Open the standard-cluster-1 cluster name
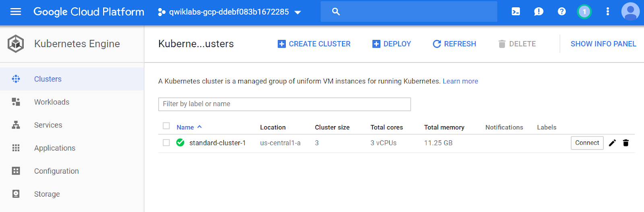Screen dimensions: 644x212 [x=217, y=143]
